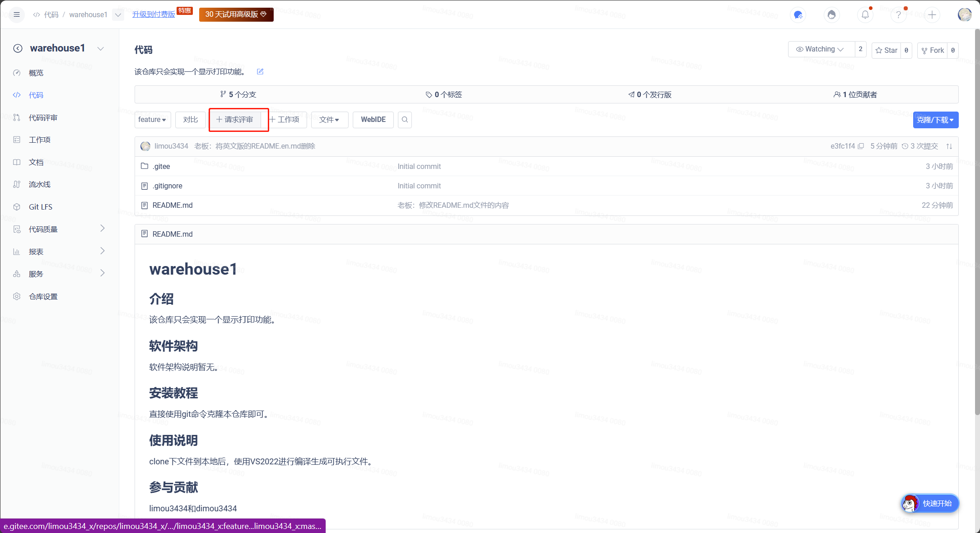The height and width of the screenshot is (533, 980).
Task: Open the 服务 sidebar menu
Action: click(x=35, y=274)
